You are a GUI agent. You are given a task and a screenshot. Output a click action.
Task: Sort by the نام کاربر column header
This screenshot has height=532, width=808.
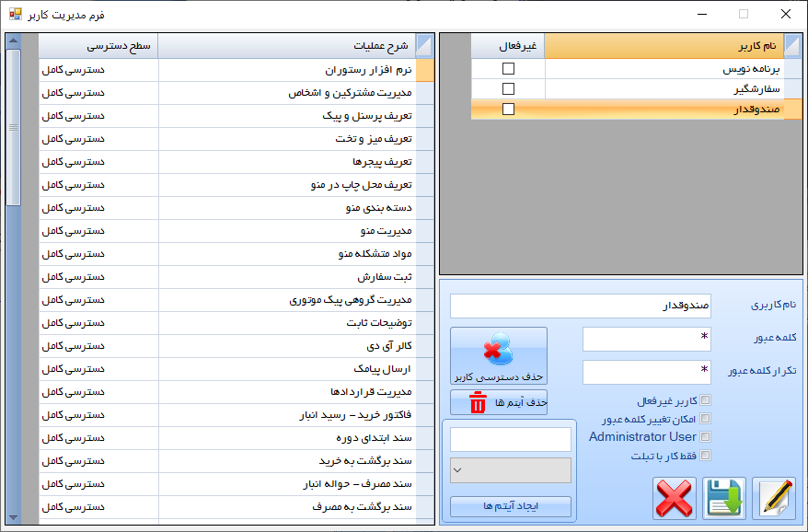pos(663,46)
